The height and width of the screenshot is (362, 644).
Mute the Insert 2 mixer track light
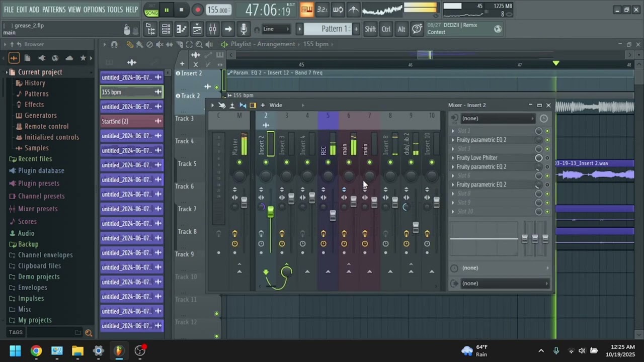266,162
